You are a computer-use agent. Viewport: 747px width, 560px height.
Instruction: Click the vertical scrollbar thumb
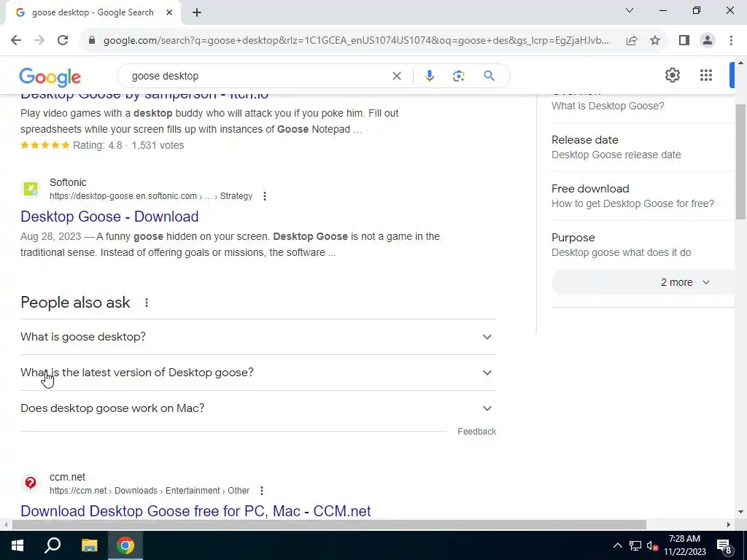741,162
